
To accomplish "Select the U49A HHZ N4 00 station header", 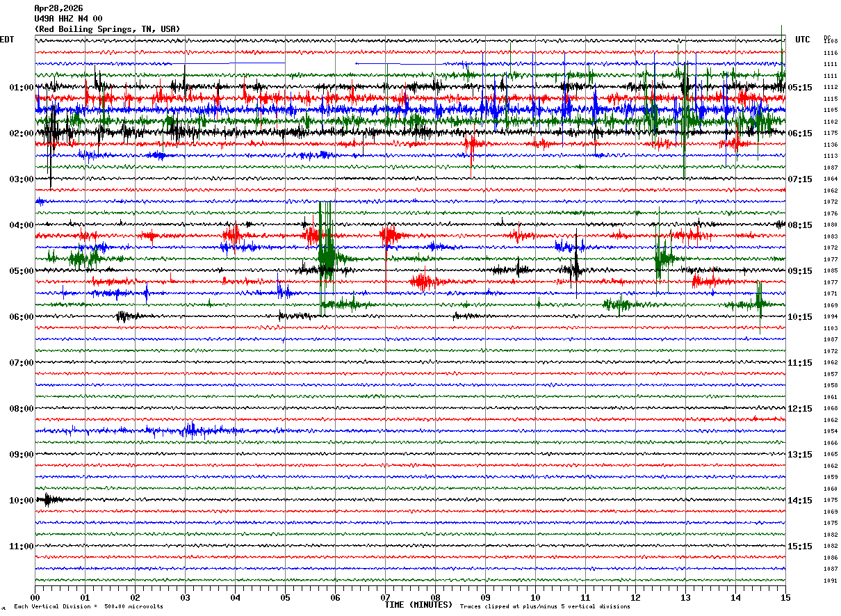I will [x=68, y=19].
